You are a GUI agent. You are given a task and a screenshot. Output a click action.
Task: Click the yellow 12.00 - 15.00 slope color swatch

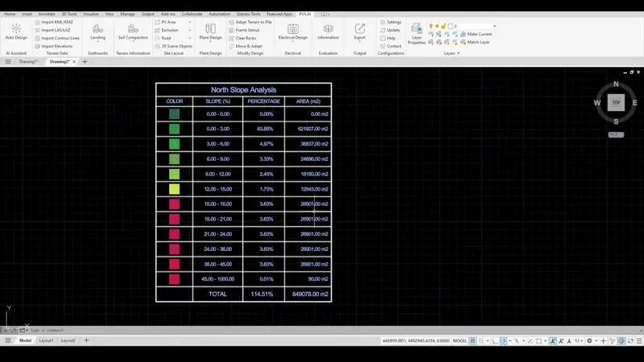pos(174,189)
